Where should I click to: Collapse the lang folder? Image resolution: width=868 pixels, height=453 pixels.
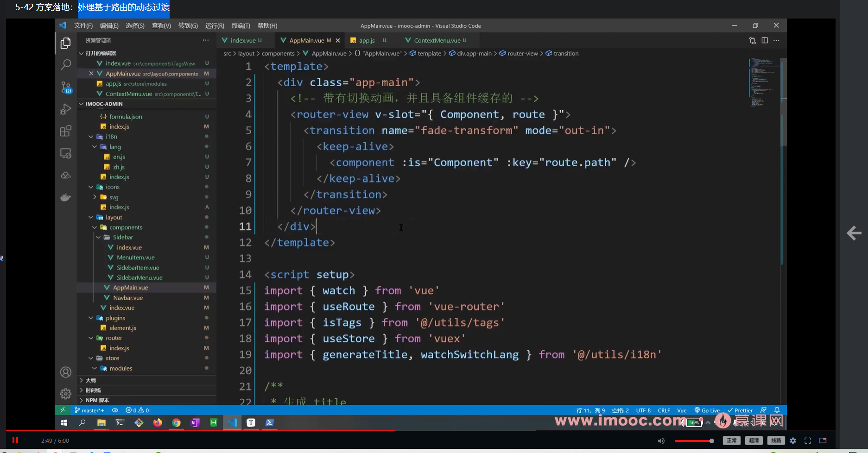[95, 147]
